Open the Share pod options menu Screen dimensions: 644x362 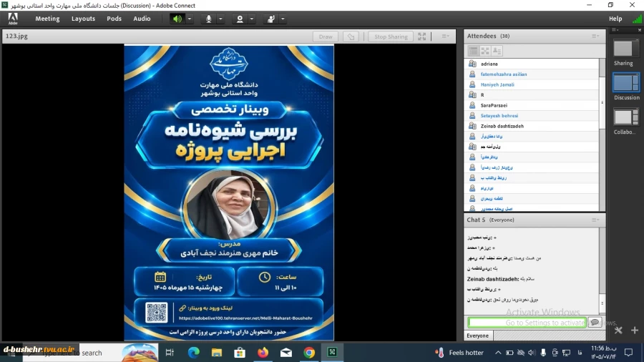(445, 36)
